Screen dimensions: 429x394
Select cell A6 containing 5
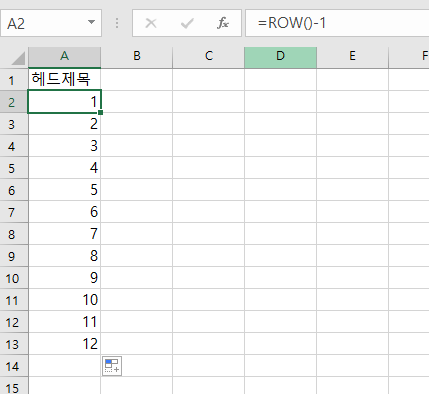click(x=64, y=190)
